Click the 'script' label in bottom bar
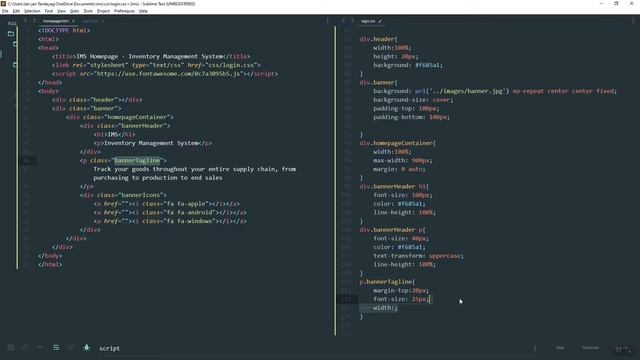This screenshot has width=640, height=360. tap(109, 348)
